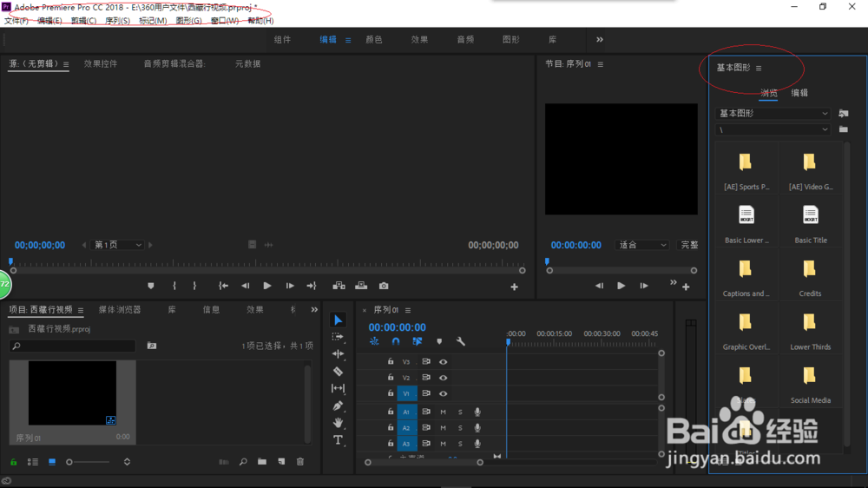Image resolution: width=868 pixels, height=488 pixels.
Task: Open 第1页 page dropdown in Source
Action: (117, 245)
